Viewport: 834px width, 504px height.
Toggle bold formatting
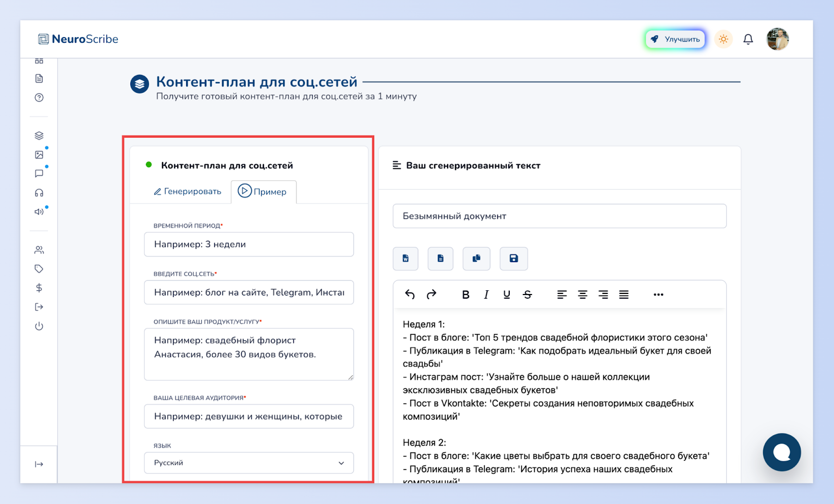click(x=465, y=294)
